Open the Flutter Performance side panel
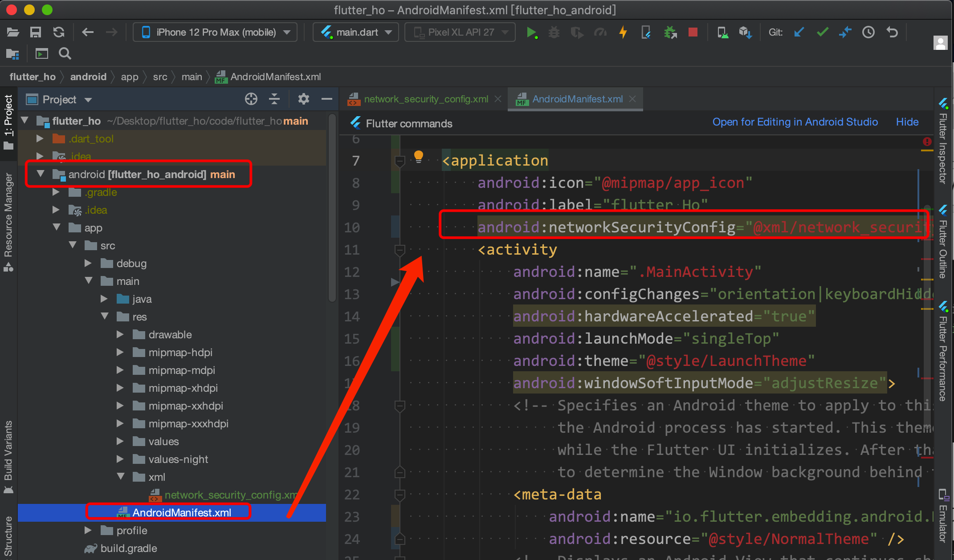Viewport: 954px width, 560px height. (x=943, y=351)
